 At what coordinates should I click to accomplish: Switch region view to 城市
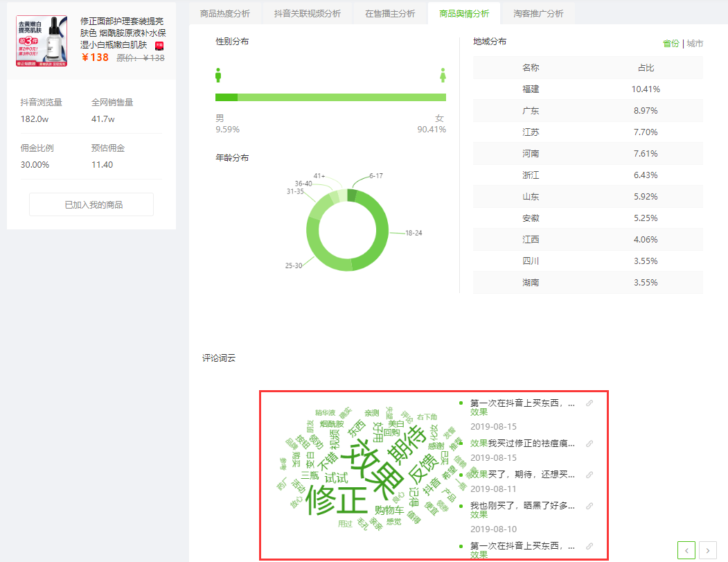pyautogui.click(x=695, y=44)
